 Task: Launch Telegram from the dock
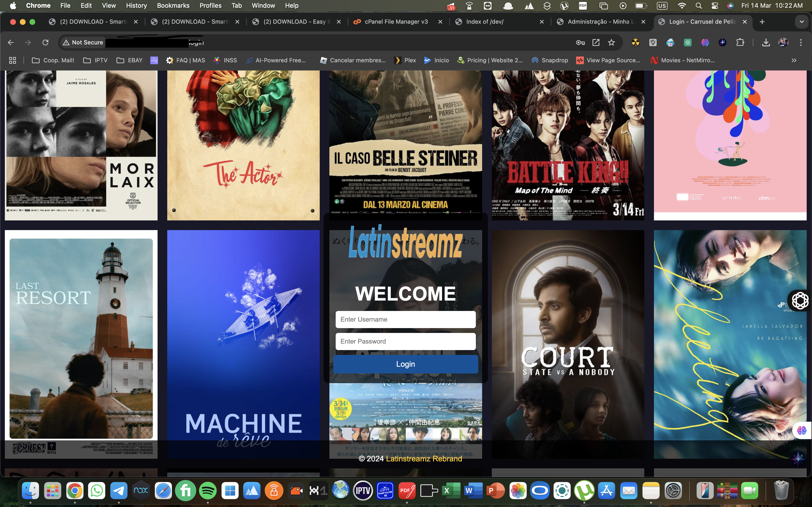(x=119, y=491)
